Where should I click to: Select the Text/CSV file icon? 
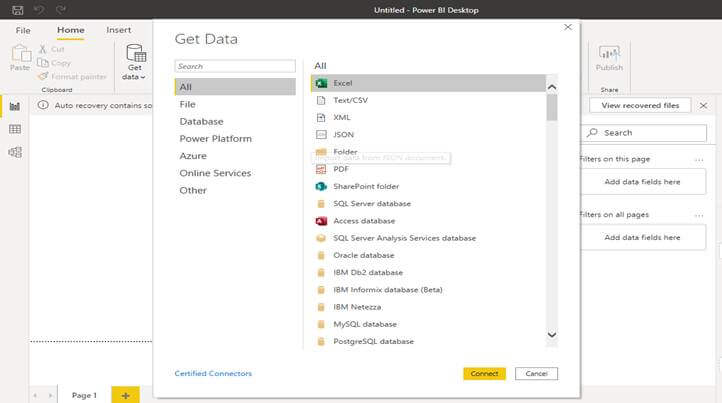(x=321, y=100)
